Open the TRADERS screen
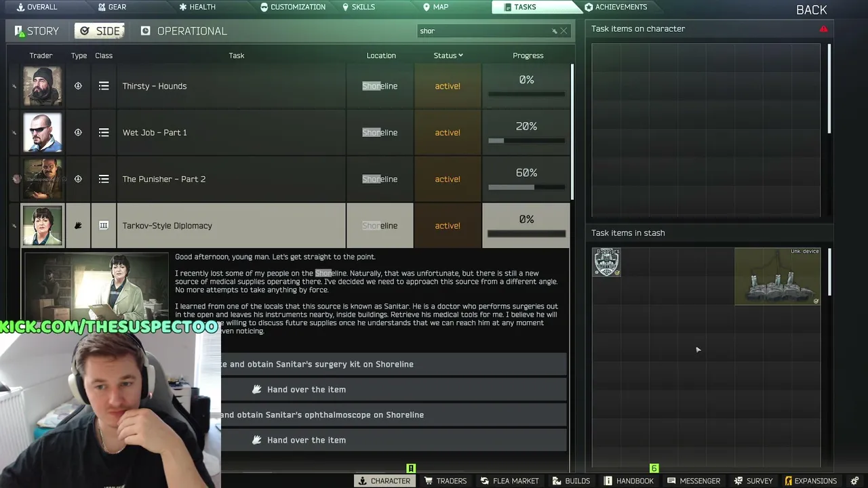Viewport: 868px width, 488px height. (446, 481)
